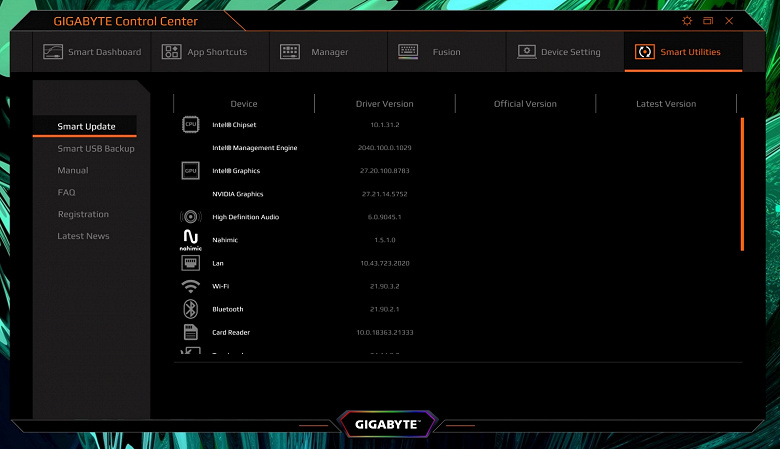This screenshot has height=449, width=780.
Task: Select the Smart Utilities tab
Action: pos(683,52)
